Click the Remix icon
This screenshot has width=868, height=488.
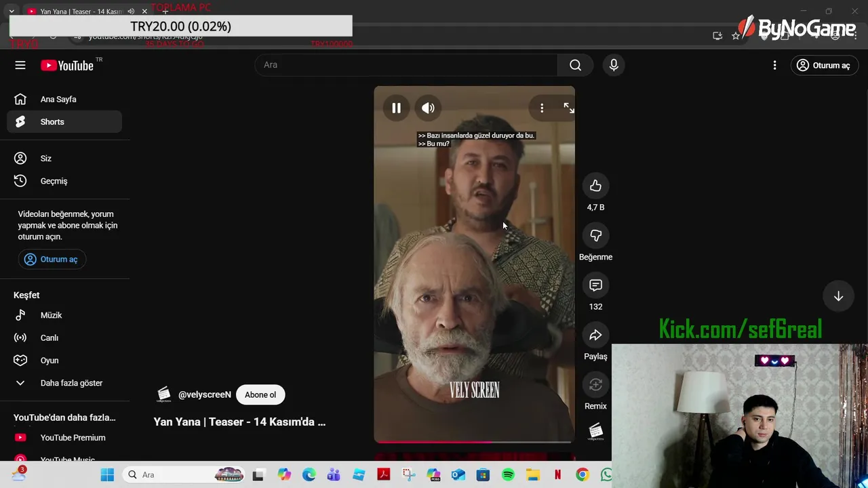click(595, 384)
